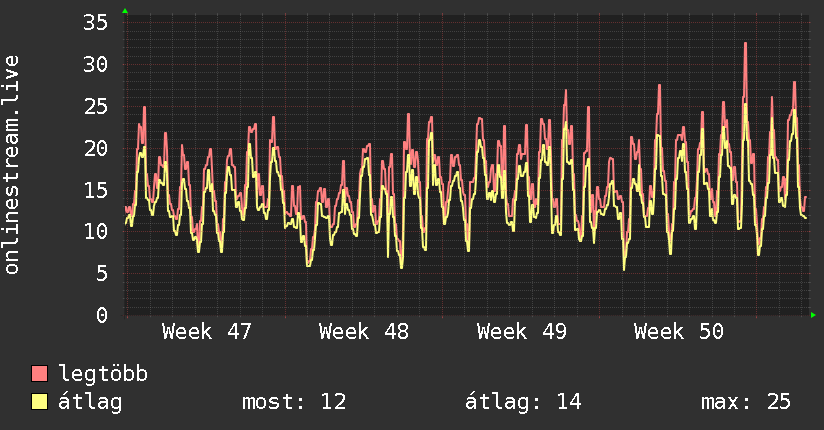
Task: Click the pink legtöbb legend color swatch
Action: click(x=39, y=374)
